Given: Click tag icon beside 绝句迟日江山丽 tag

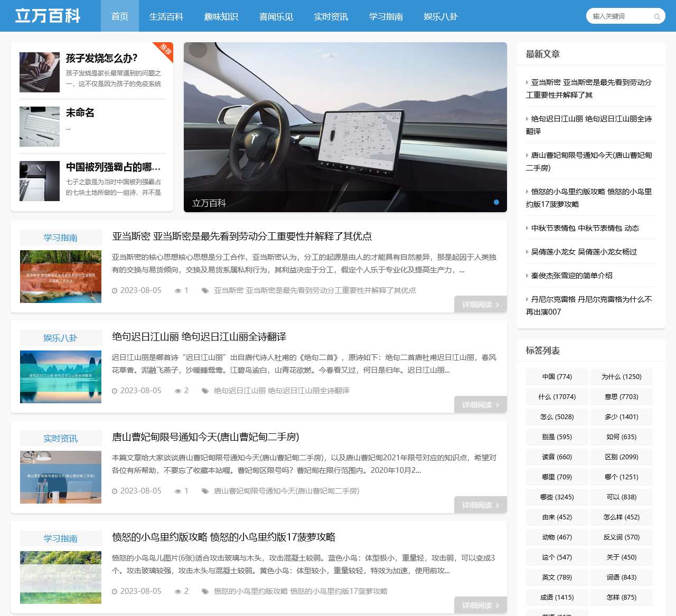Looking at the screenshot, I should click(205, 391).
